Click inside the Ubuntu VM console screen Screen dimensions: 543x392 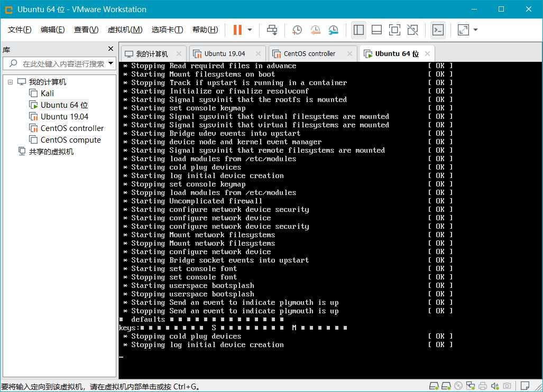coord(330,220)
